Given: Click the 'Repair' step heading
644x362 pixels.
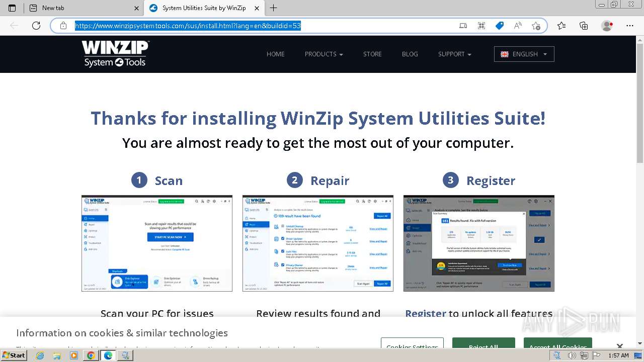Looking at the screenshot, I should pos(330,180).
